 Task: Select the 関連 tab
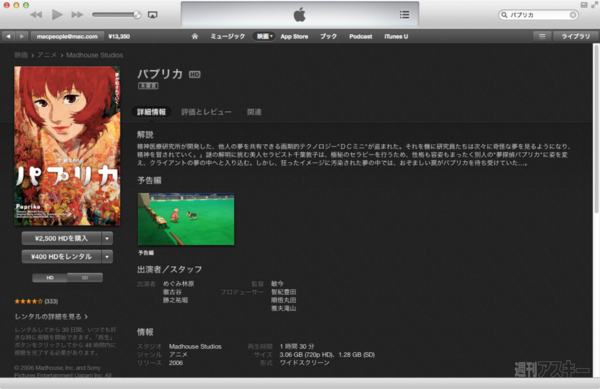point(254,112)
